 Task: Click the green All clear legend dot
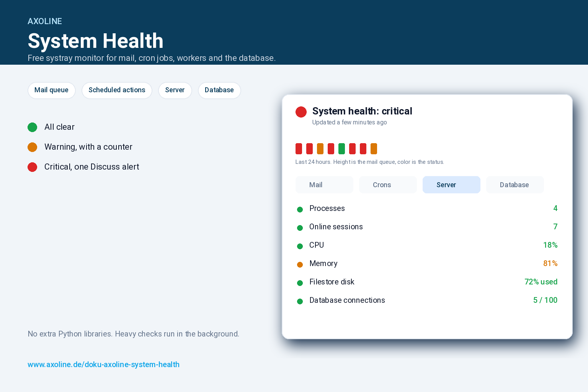coord(33,127)
